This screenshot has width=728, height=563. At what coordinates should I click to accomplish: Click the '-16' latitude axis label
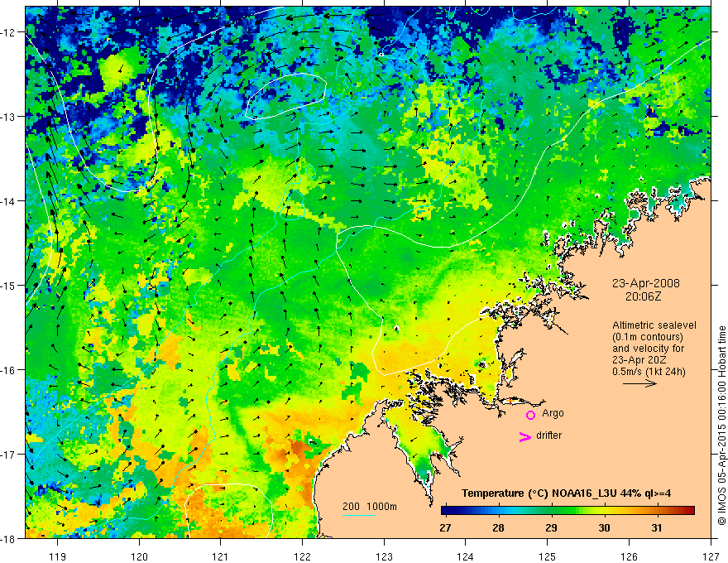(x=10, y=370)
